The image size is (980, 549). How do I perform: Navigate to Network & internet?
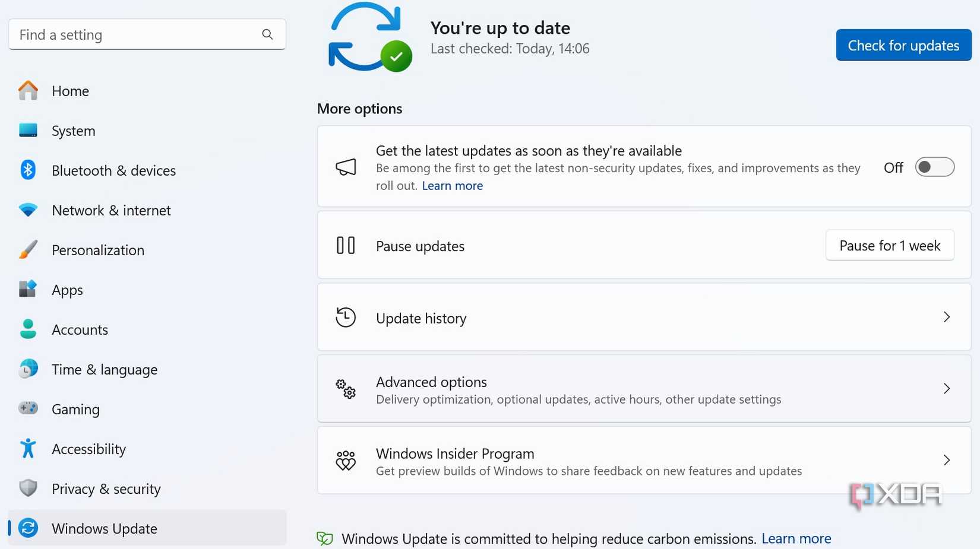tap(147, 210)
